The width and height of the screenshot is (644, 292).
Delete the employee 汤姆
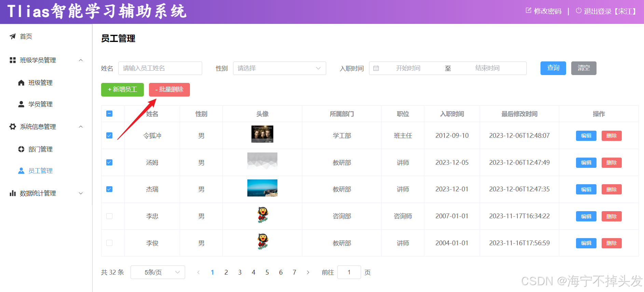click(x=612, y=163)
